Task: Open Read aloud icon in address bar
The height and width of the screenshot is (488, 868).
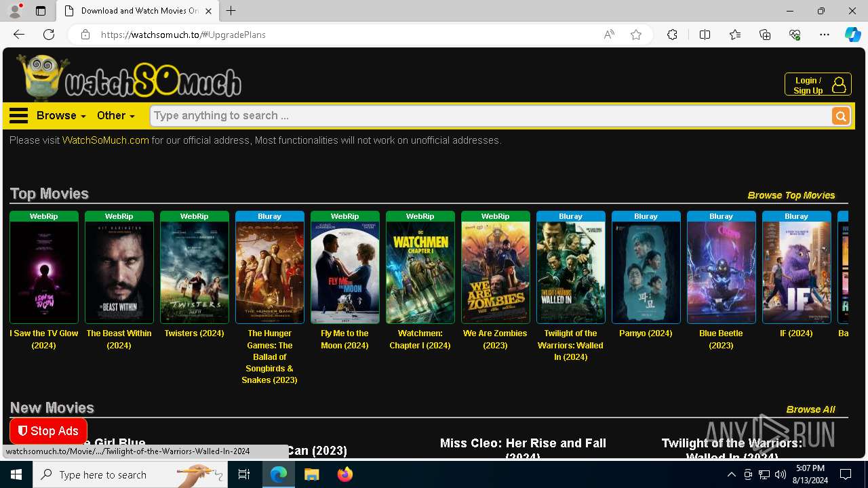Action: 609,35
